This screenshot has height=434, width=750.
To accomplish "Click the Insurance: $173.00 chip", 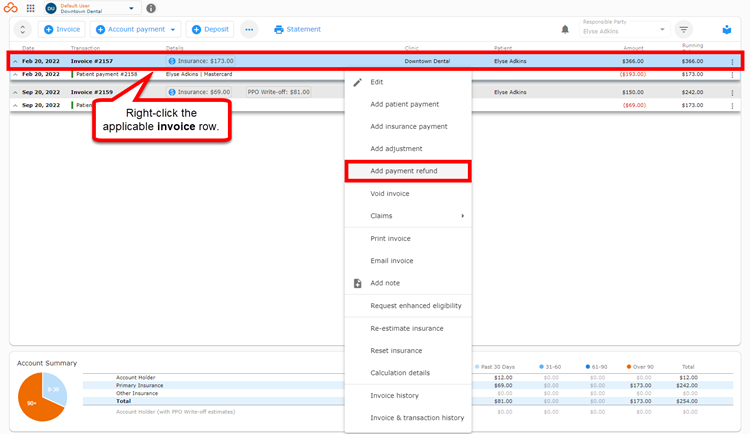I will 201,61.
